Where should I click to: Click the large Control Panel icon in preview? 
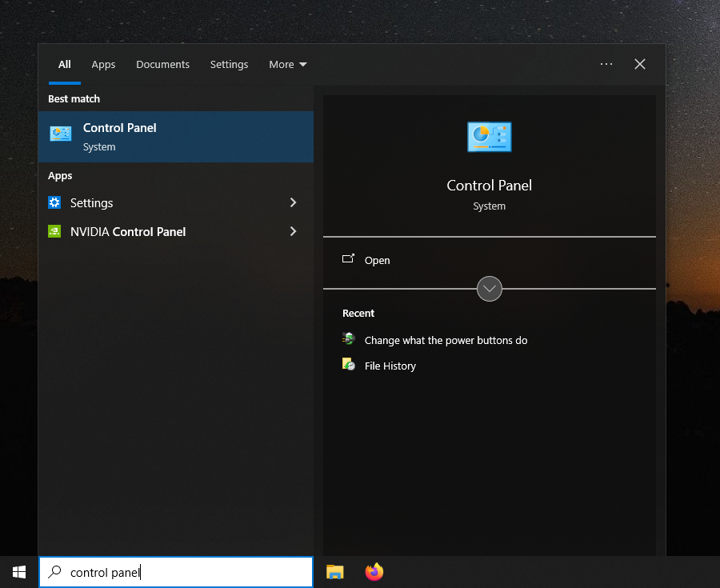tap(489, 137)
